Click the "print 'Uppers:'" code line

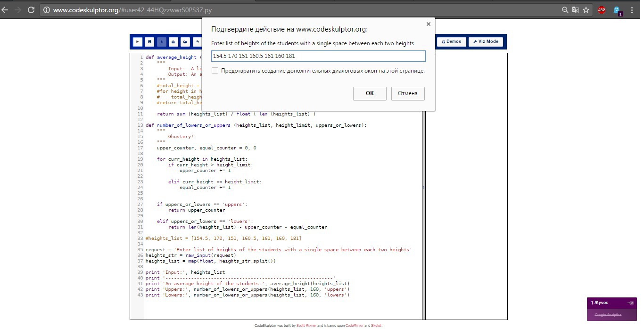[x=248, y=289]
